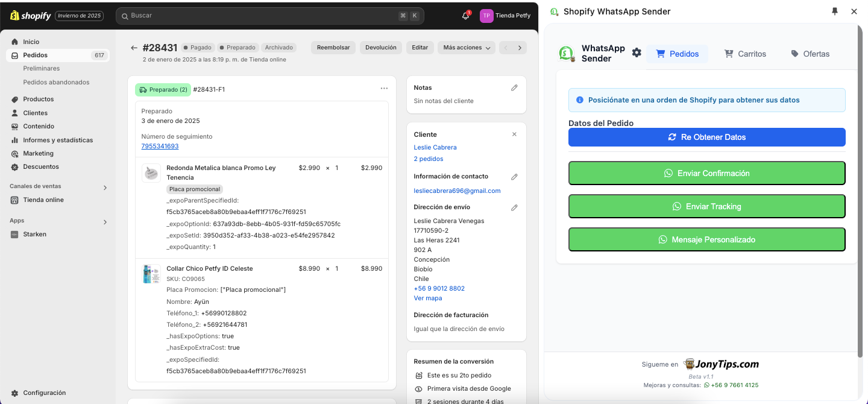868x404 pixels.
Task: Open the notifications bell
Action: pos(465,16)
